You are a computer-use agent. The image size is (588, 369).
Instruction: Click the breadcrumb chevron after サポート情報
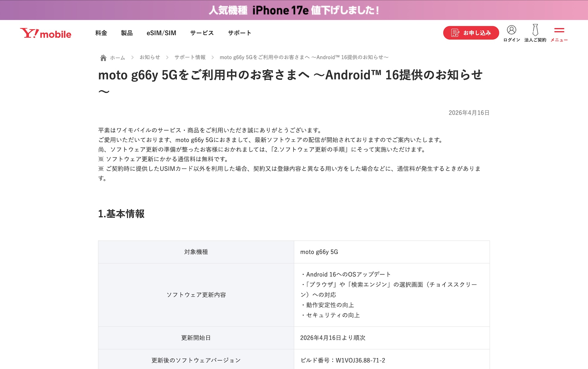point(213,57)
